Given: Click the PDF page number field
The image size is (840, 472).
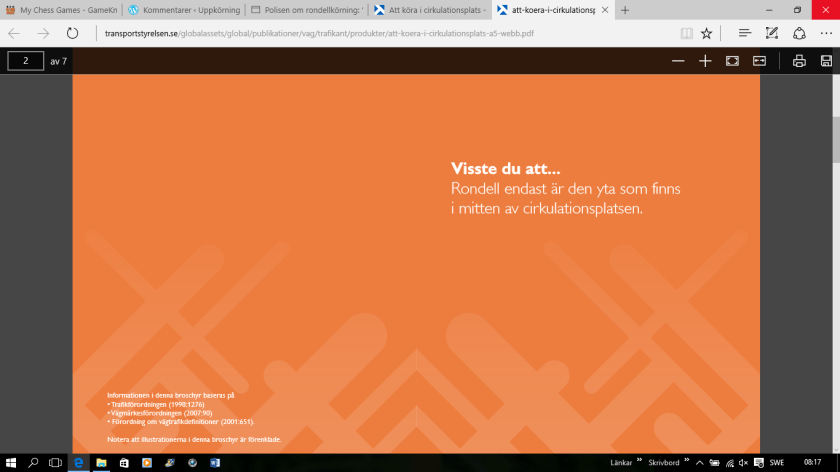Looking at the screenshot, I should [x=25, y=61].
